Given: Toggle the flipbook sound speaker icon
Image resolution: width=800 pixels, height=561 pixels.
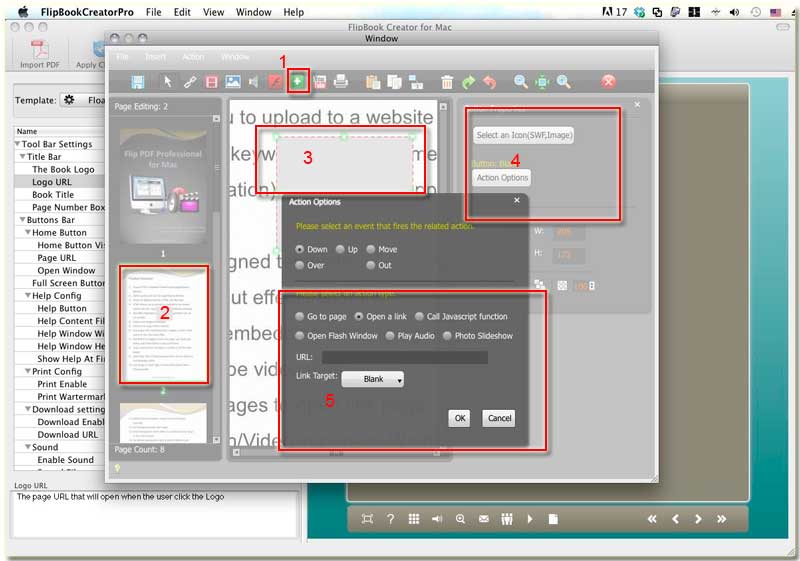Looking at the screenshot, I should click(x=437, y=519).
